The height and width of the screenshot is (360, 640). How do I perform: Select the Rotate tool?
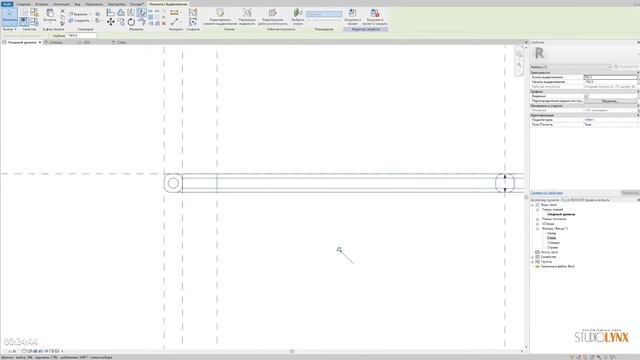pos(131,22)
